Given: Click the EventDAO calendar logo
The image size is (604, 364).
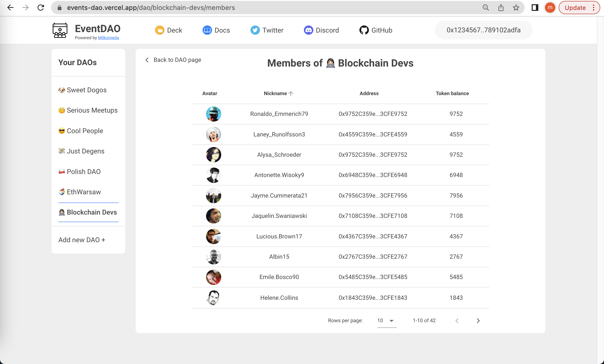Looking at the screenshot, I should pyautogui.click(x=60, y=30).
